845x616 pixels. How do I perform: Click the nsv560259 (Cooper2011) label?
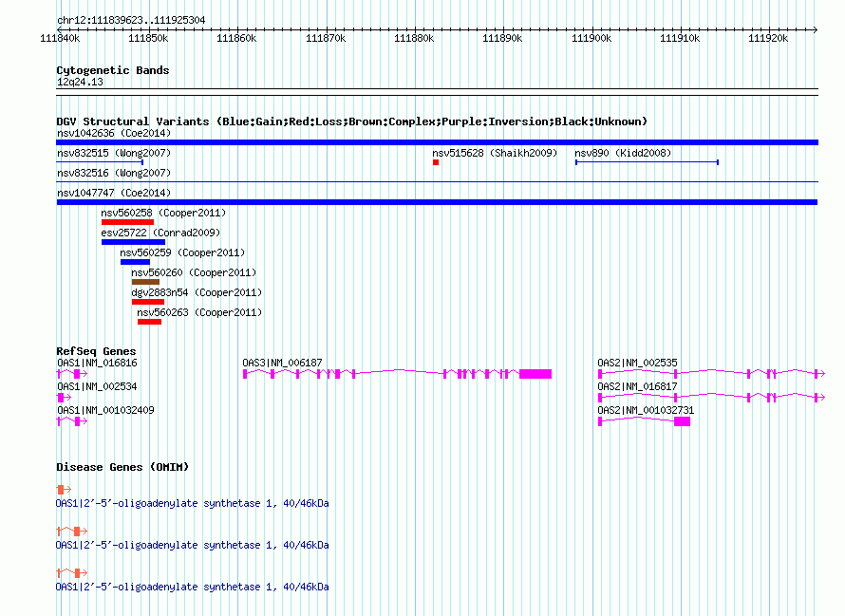click(x=182, y=252)
